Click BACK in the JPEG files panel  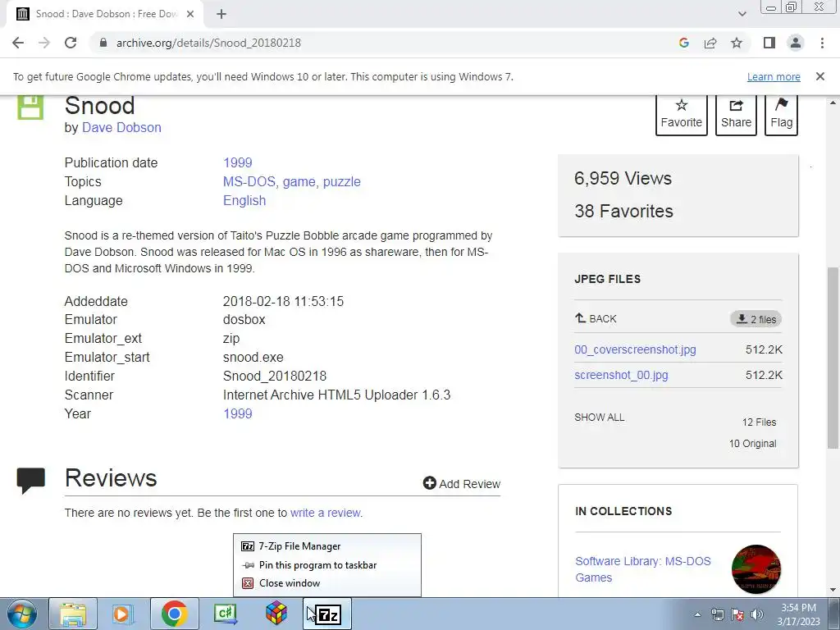click(x=596, y=319)
